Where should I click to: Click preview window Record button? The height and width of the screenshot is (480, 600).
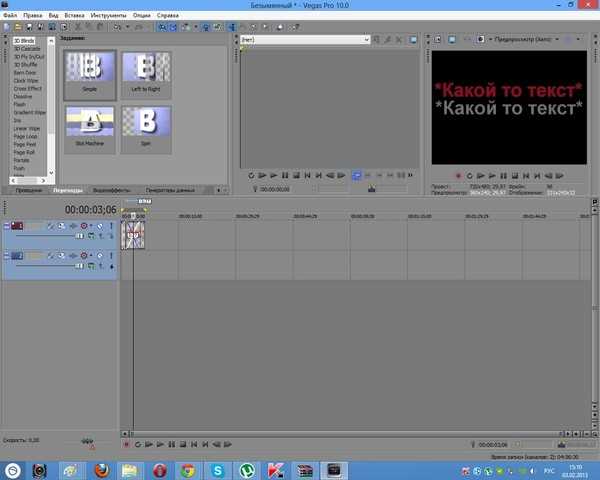click(x=458, y=176)
